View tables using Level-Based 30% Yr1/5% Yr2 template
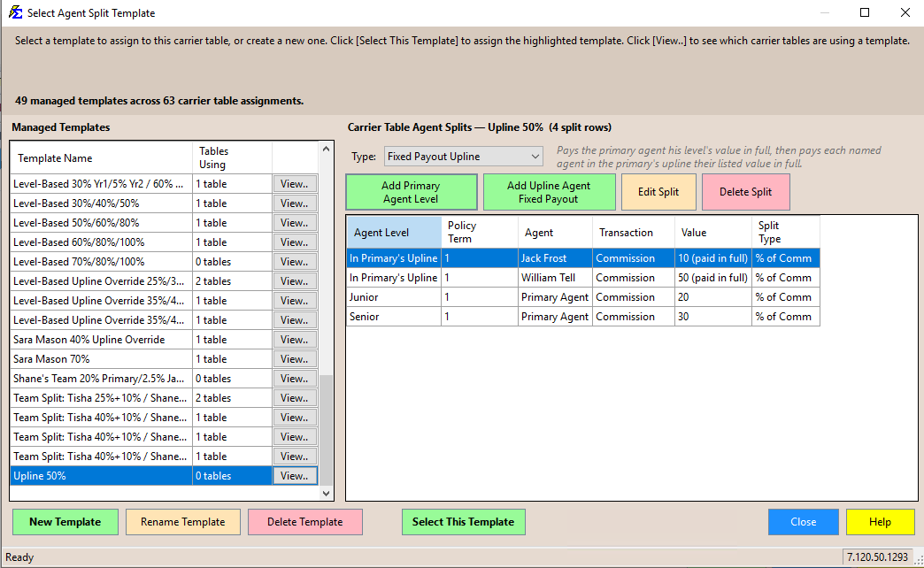Viewport: 924px width, 568px height. pos(295,184)
